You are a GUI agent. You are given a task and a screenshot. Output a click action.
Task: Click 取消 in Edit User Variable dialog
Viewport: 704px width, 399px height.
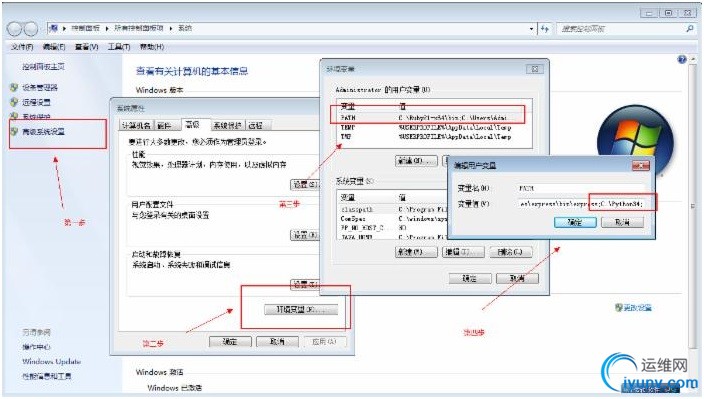pyautogui.click(x=622, y=222)
